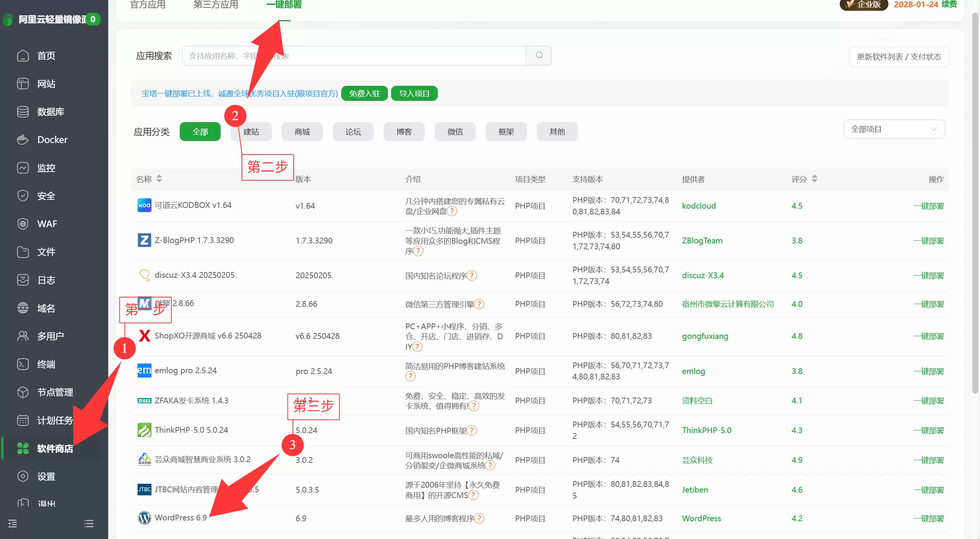Click 一键部署 link for WordPress row
980x539 pixels.
tap(928, 519)
